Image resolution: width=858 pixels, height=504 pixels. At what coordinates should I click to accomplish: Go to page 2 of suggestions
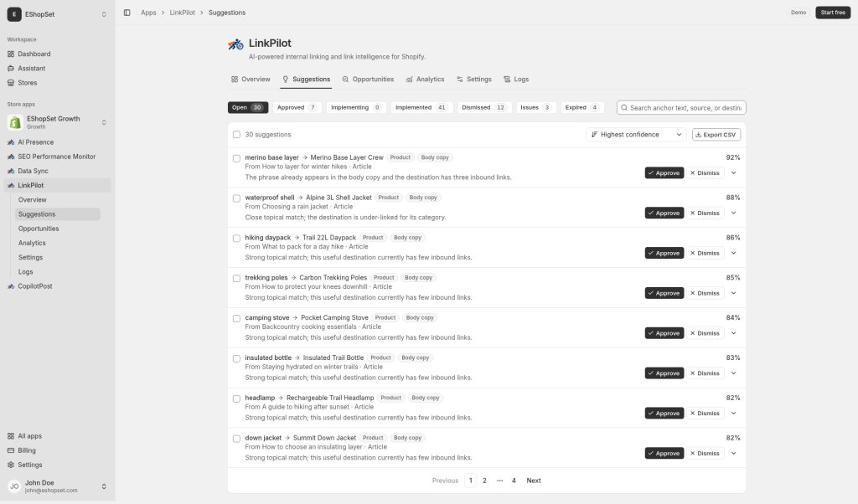tap(484, 481)
